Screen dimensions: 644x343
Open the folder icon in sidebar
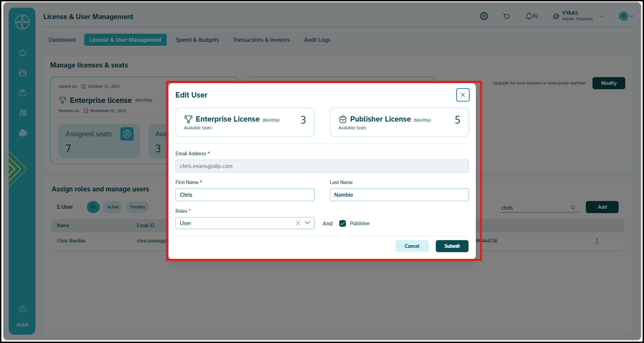(x=23, y=73)
